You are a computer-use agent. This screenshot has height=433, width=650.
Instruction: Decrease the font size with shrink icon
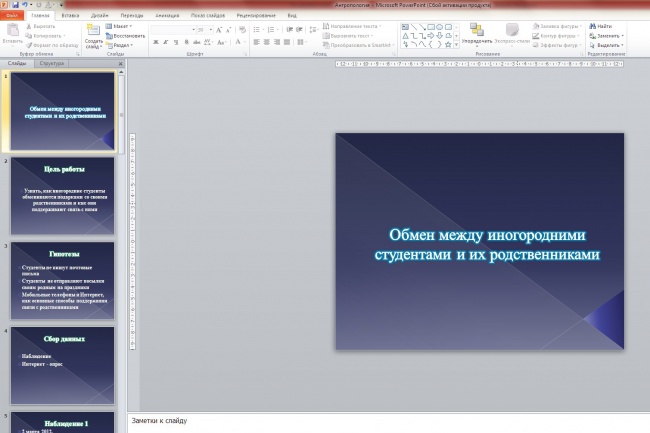click(228, 30)
